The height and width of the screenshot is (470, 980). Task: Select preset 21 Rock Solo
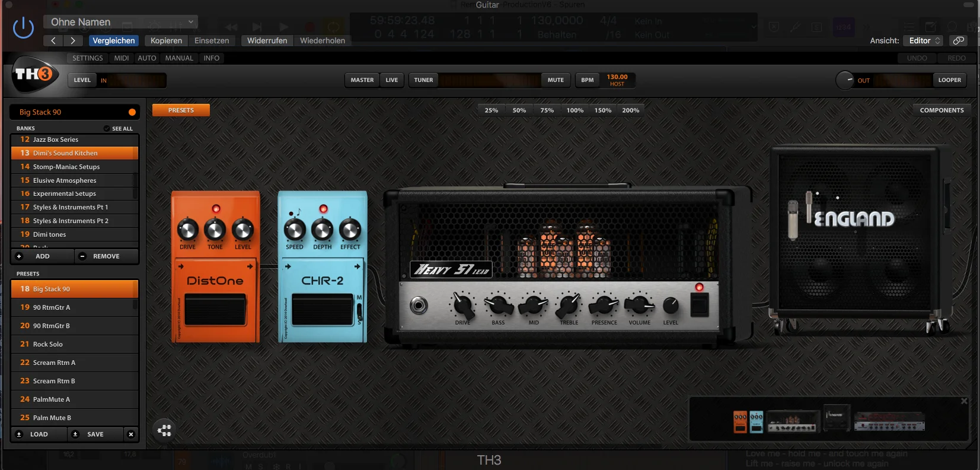[x=75, y=344]
